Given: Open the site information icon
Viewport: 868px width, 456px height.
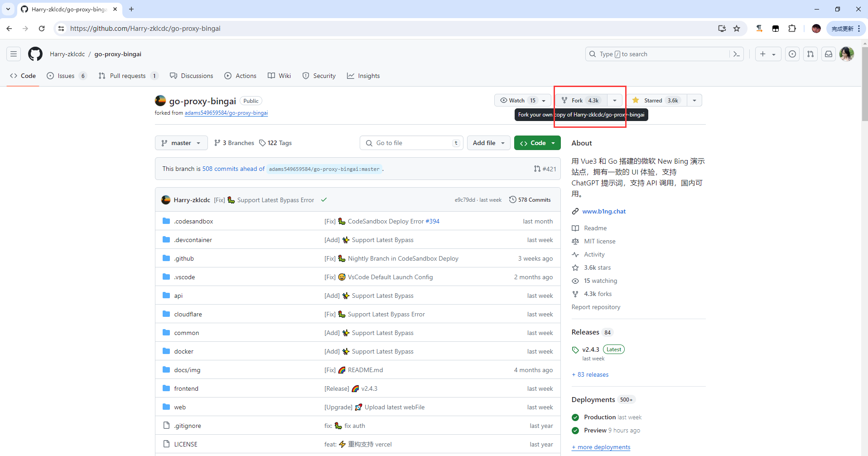Looking at the screenshot, I should (61, 29).
